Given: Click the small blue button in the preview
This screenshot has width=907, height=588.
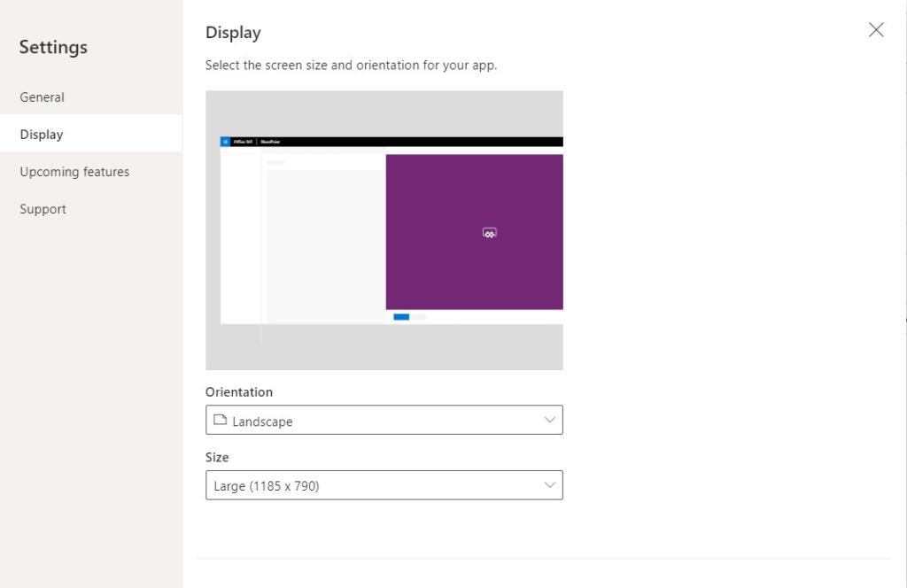Looking at the screenshot, I should click(x=401, y=317).
